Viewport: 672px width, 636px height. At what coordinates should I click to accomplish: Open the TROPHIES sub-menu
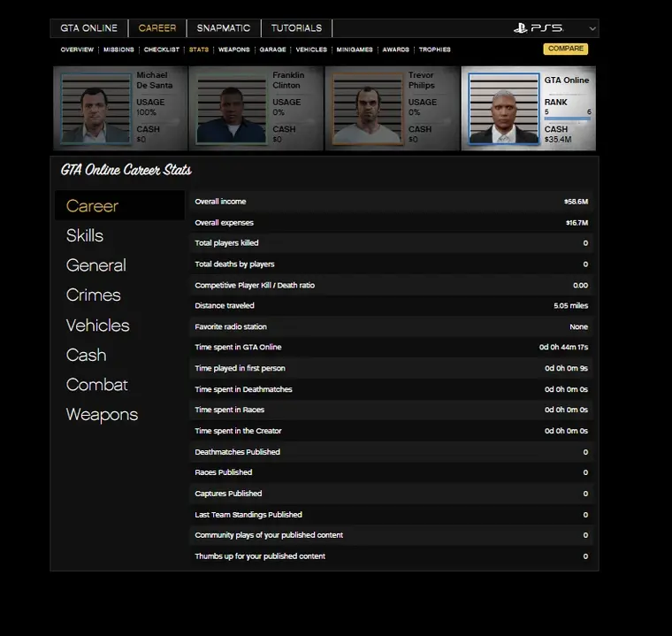434,50
